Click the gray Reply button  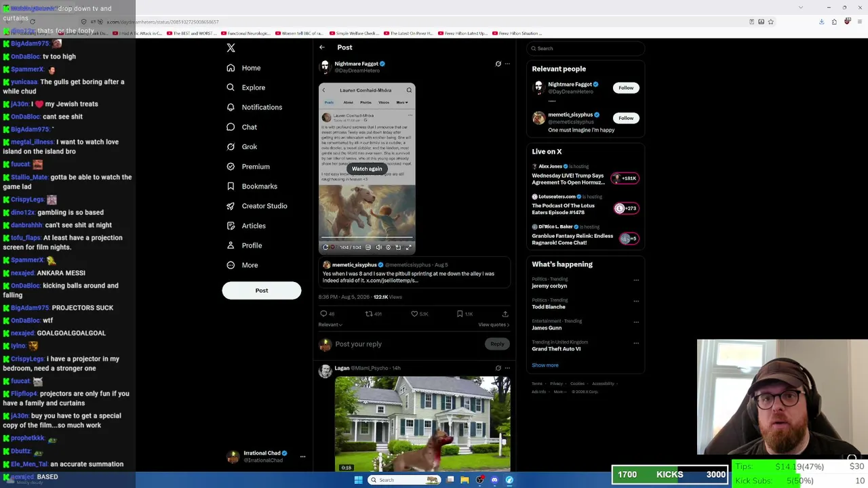coord(497,344)
